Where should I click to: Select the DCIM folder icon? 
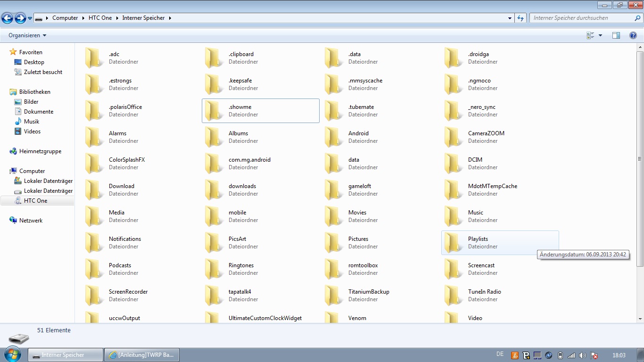point(452,164)
